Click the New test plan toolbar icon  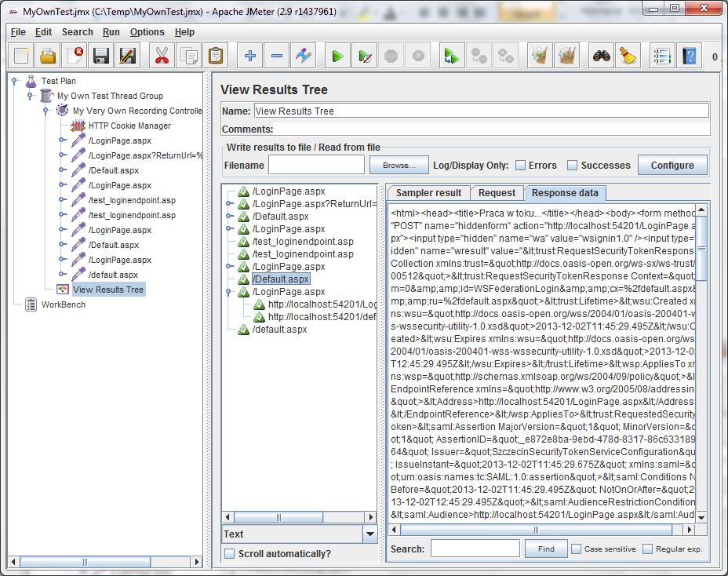[x=21, y=57]
